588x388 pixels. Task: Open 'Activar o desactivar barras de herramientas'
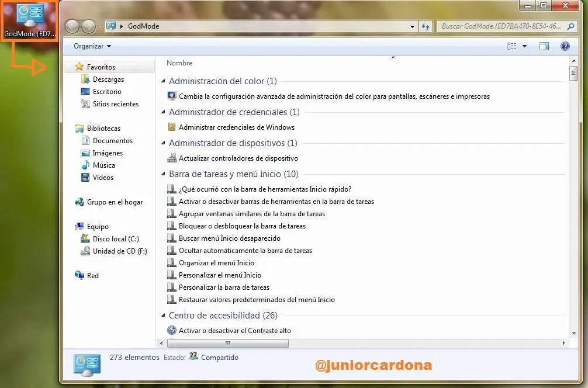coord(276,202)
